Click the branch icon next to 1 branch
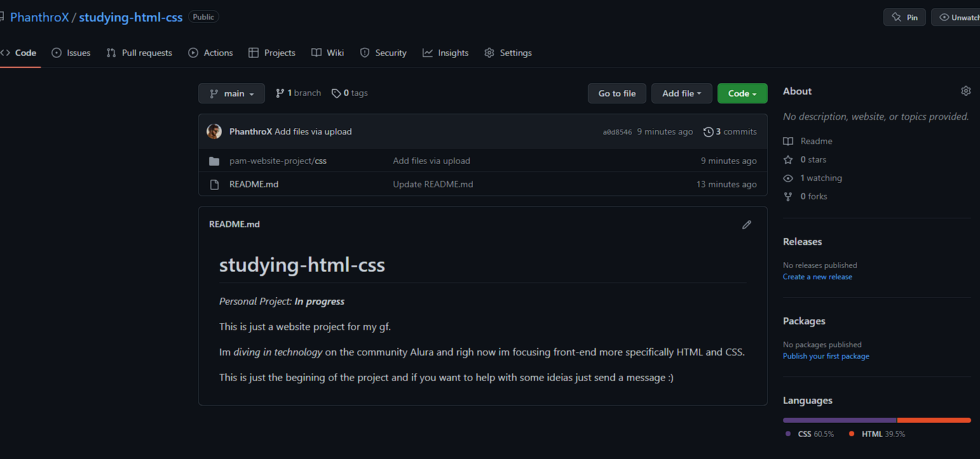 pyautogui.click(x=280, y=93)
